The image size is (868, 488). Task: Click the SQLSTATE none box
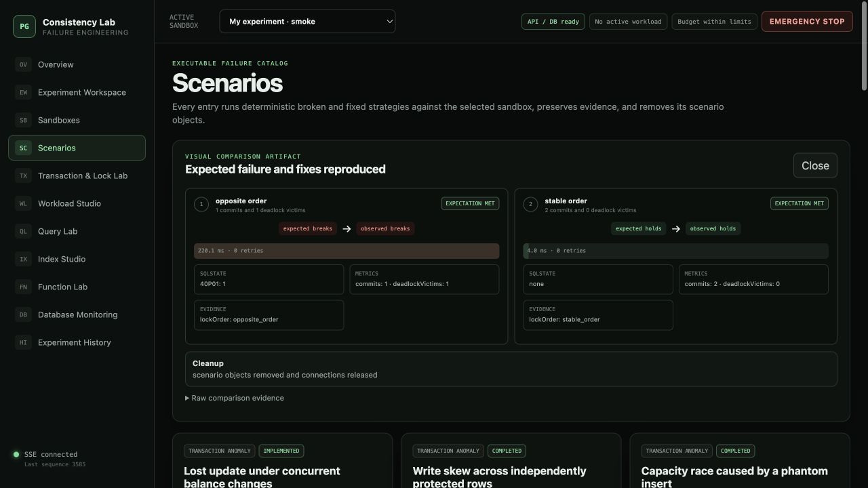pyautogui.click(x=597, y=279)
